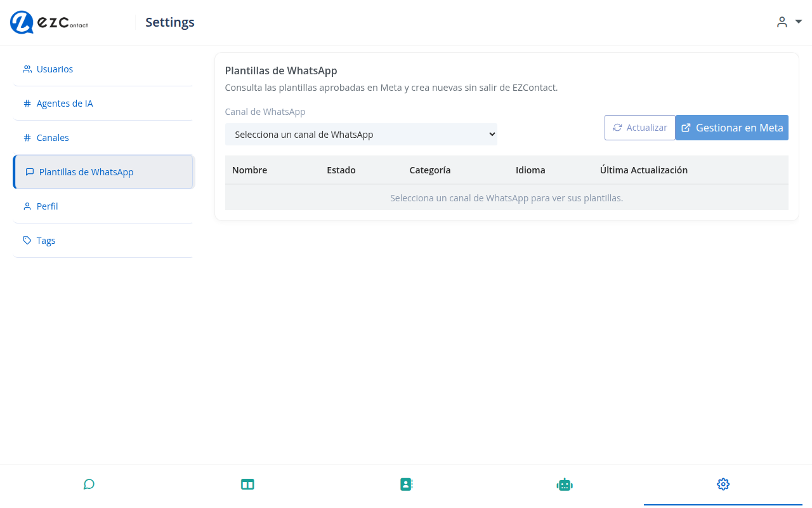Click the user profile icon at top right
812x508 pixels.
click(x=782, y=22)
